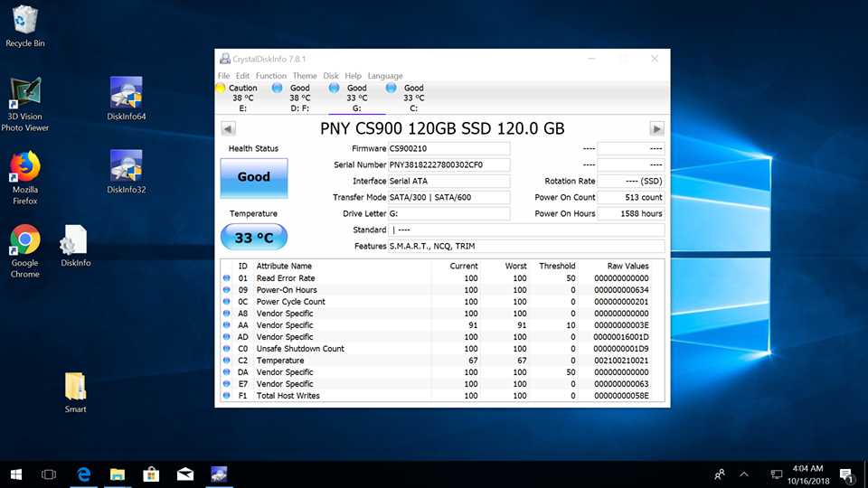The height and width of the screenshot is (488, 868).
Task: Select the Total Host Writes status icon
Action: (x=227, y=396)
